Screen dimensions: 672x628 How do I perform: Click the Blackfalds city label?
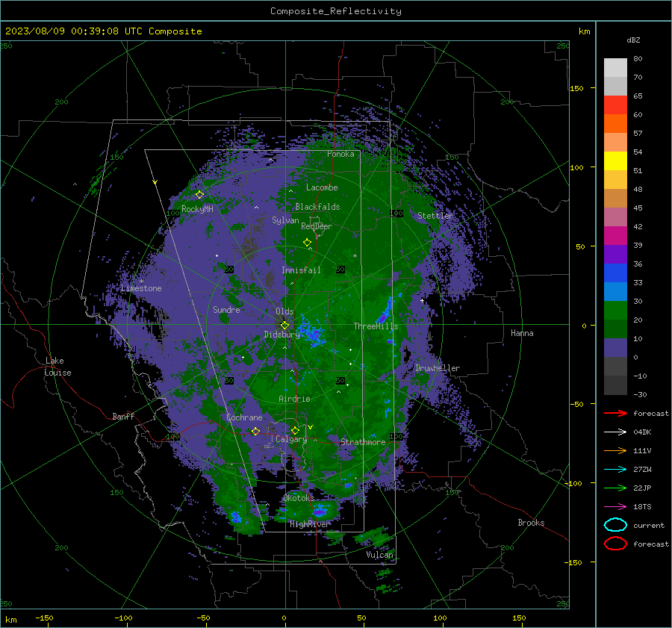(x=317, y=207)
